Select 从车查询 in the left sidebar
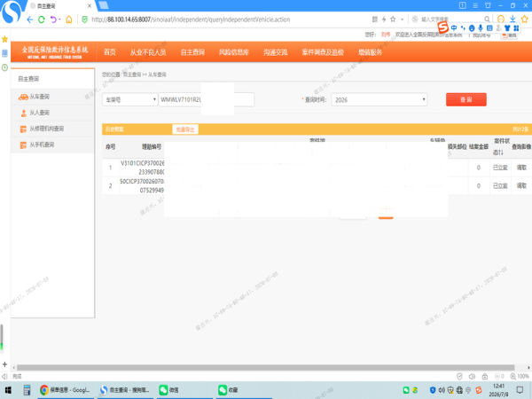The height and width of the screenshot is (399, 532). tap(52, 97)
